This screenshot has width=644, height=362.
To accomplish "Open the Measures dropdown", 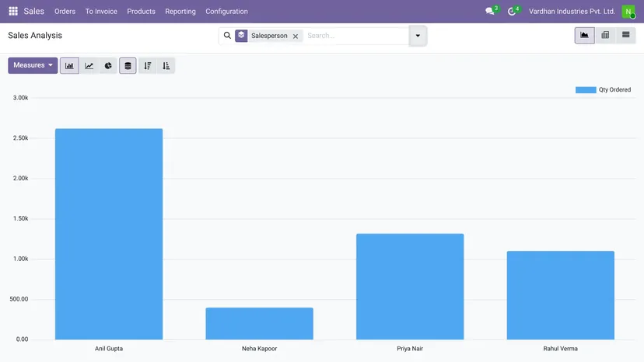I will 33,65.
